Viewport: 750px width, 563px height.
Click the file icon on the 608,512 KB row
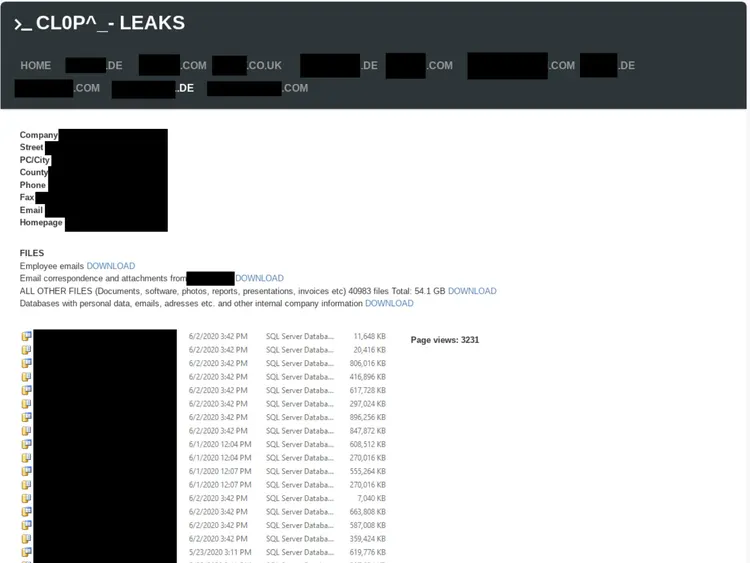pos(27,444)
